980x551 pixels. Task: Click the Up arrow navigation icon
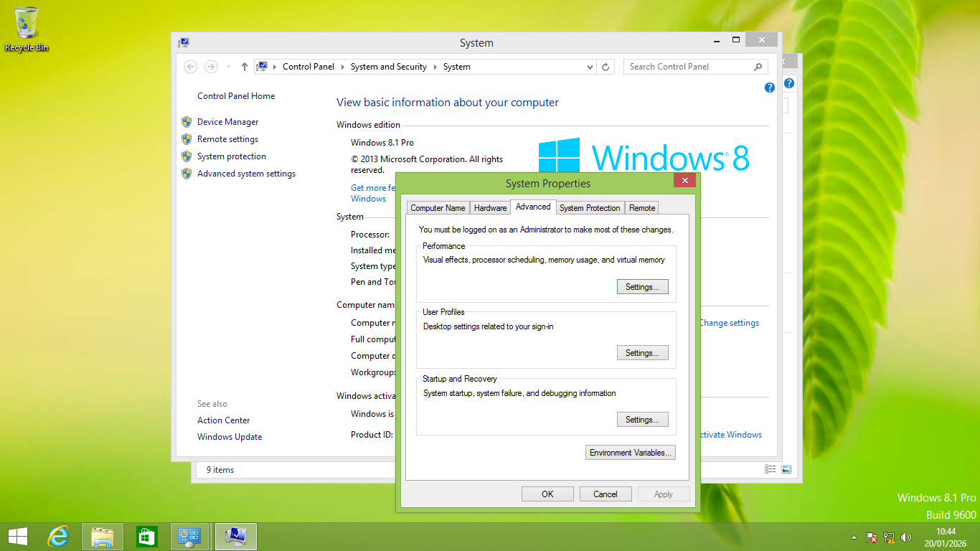point(245,67)
